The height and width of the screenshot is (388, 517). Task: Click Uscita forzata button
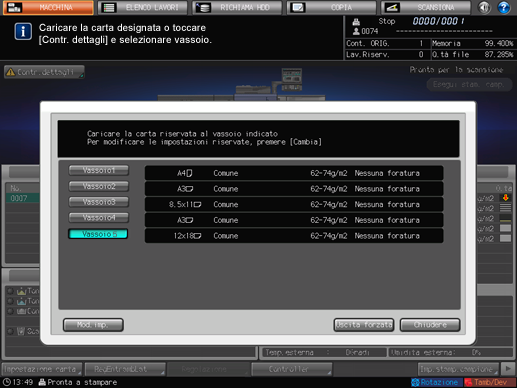[364, 325]
